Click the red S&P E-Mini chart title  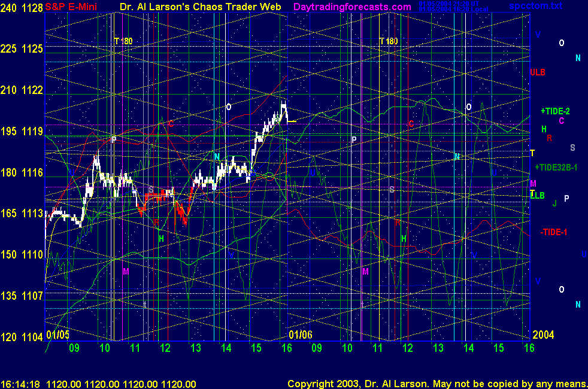pos(71,7)
